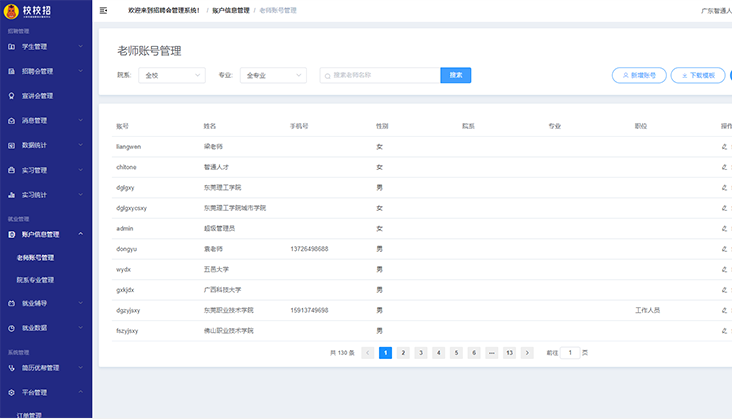732x419 pixels.
Task: Click the 学生管理 sidebar icon
Action: pyautogui.click(x=12, y=47)
